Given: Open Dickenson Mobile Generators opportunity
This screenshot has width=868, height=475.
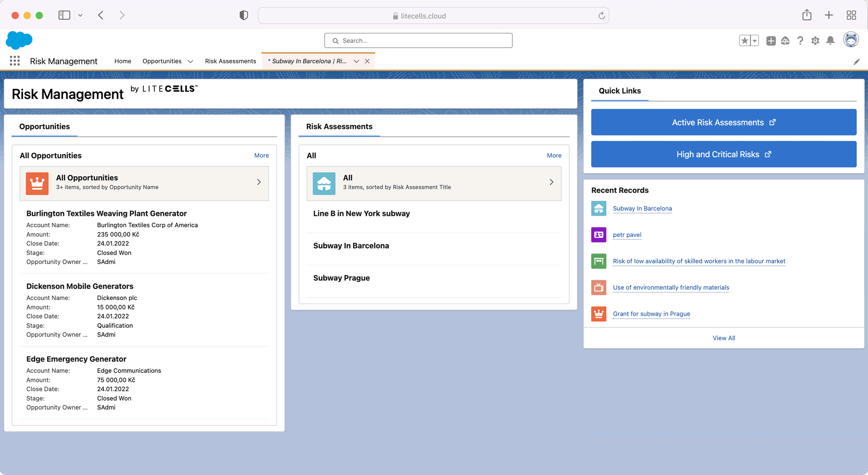Looking at the screenshot, I should coord(79,286).
